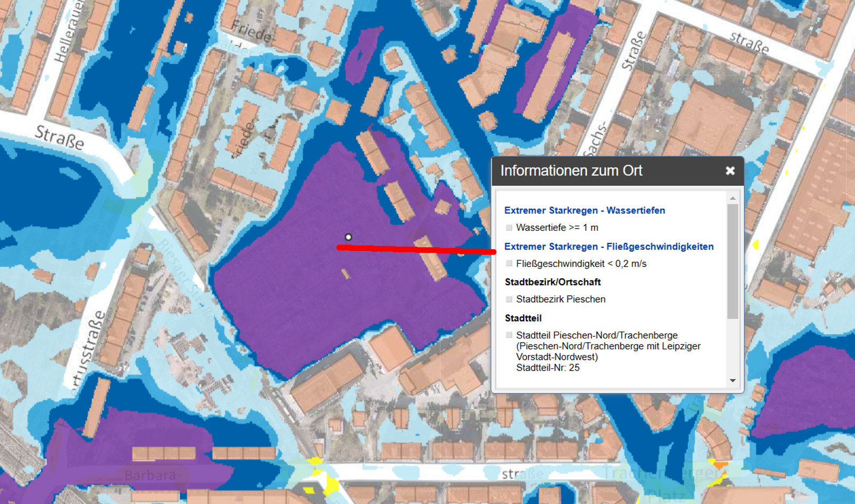Image resolution: width=855 pixels, height=504 pixels.
Task: Click the 'Stadtbezirk/Ortschaft' heading in popup
Action: tap(553, 282)
